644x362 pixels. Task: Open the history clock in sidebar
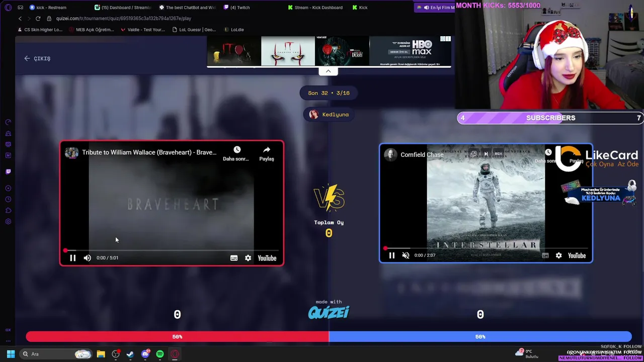point(8,199)
